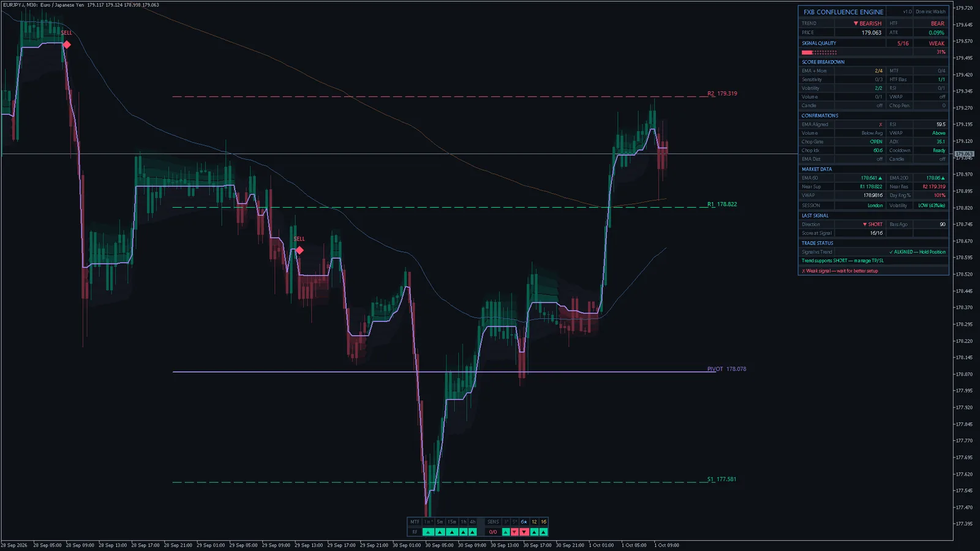This screenshot has height=551, width=980.
Task: Click the 0/0 counter in RF row
Action: click(493, 532)
